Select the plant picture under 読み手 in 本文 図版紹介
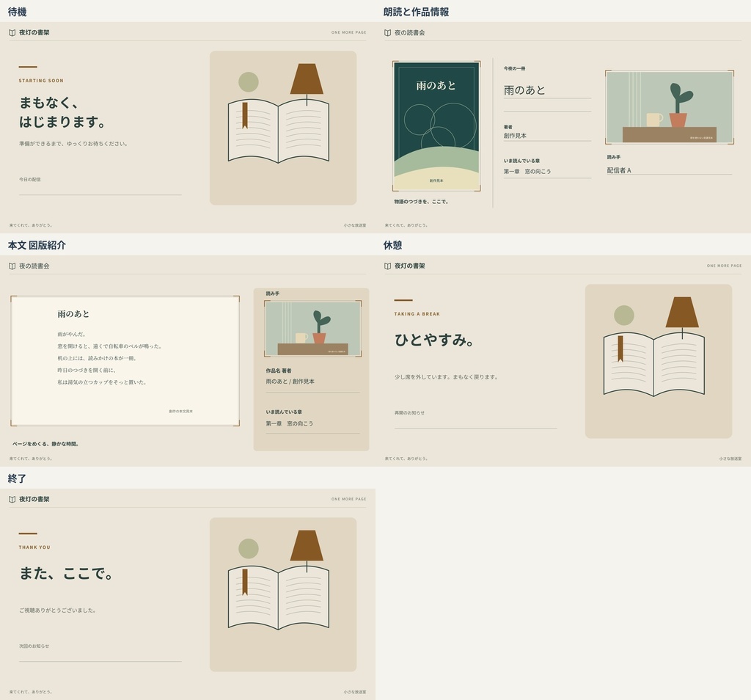 312,329
